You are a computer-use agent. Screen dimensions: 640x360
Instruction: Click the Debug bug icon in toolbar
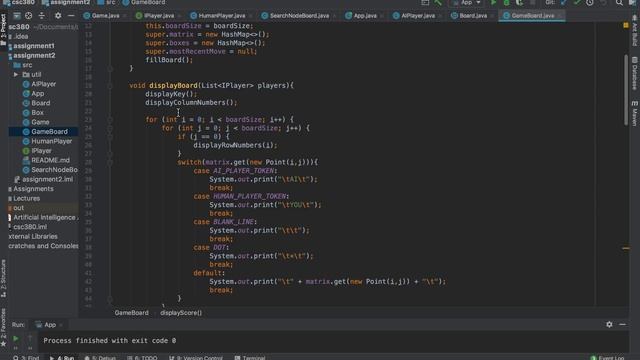pyautogui.click(x=506, y=2)
